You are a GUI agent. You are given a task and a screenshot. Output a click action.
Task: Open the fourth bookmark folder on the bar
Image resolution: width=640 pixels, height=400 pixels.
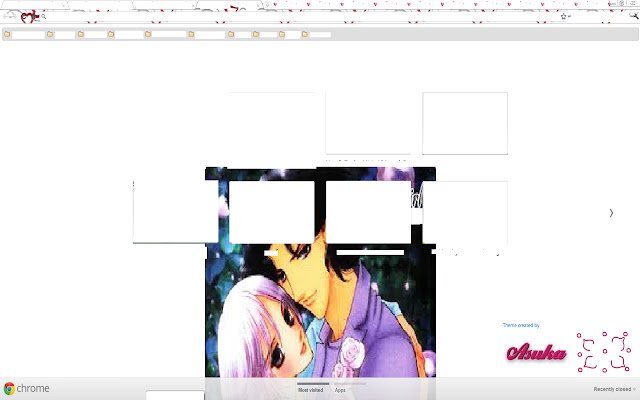pos(126,34)
